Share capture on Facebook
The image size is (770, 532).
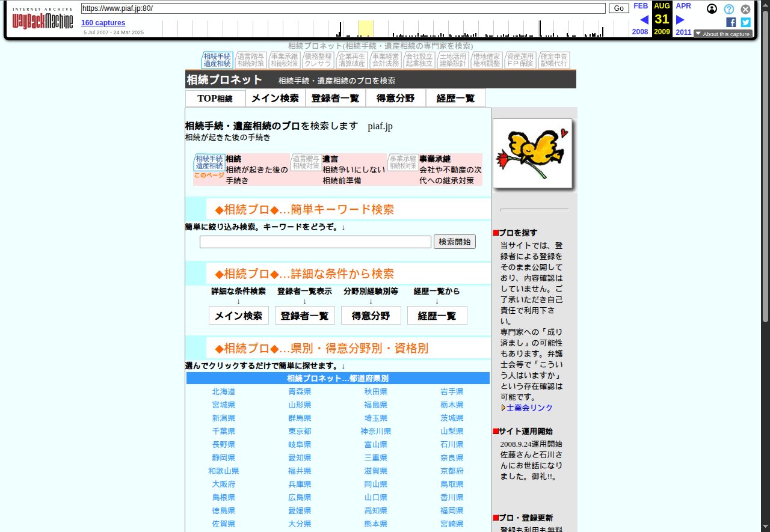click(731, 22)
